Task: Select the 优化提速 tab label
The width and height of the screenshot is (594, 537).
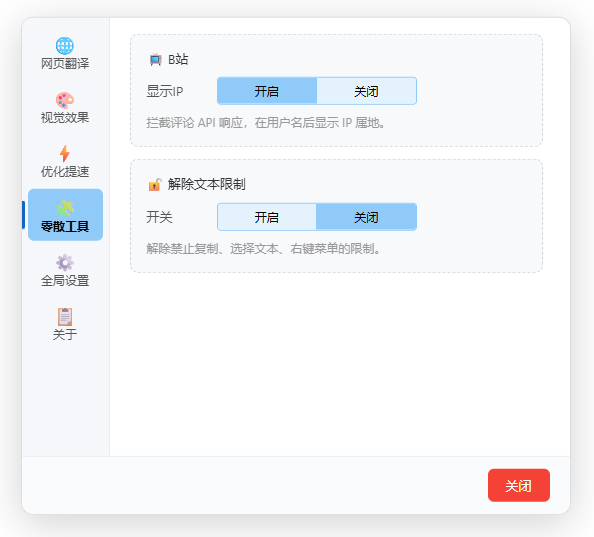Action: pyautogui.click(x=65, y=172)
